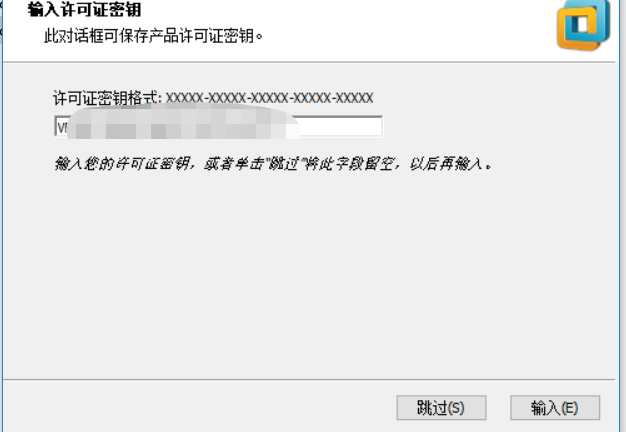Screen dimensions: 626x432
Task: Click the white header banner empty area
Action: [x=399, y=30]
